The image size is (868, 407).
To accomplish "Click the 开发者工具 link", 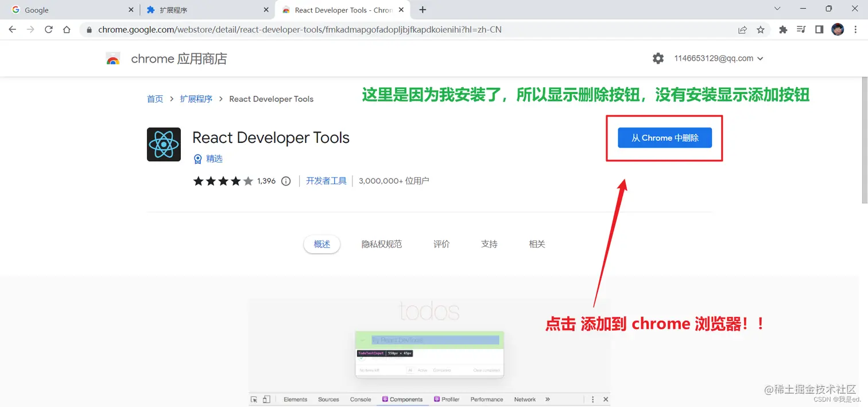I will pyautogui.click(x=326, y=180).
